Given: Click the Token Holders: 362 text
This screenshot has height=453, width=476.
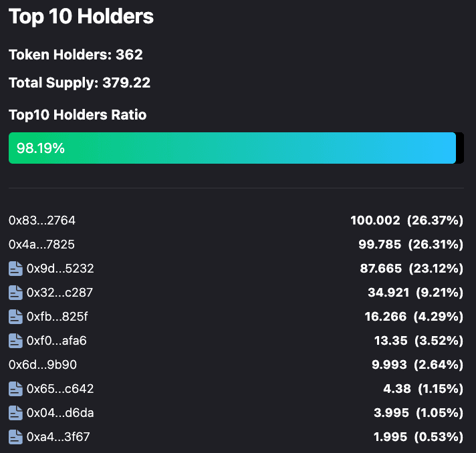Looking at the screenshot, I should click(76, 55).
